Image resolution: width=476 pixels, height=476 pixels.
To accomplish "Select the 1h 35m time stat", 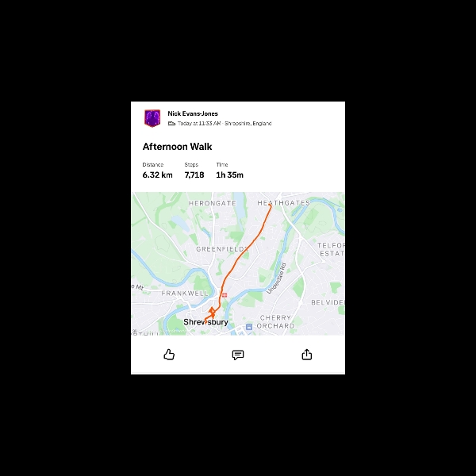I will point(229,175).
